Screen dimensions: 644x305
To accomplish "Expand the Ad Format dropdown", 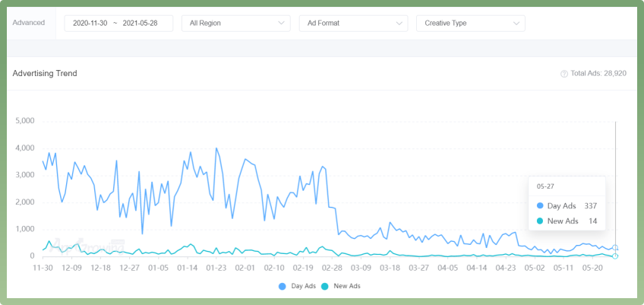I will (353, 24).
